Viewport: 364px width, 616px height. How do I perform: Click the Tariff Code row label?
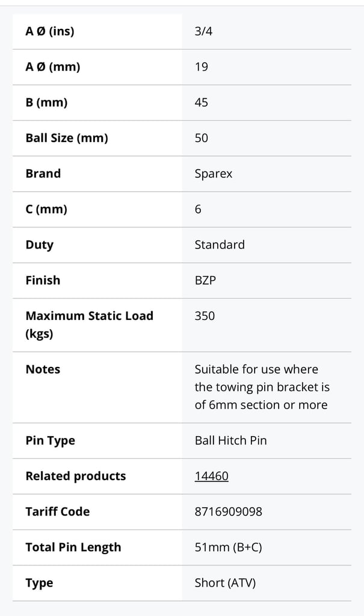(57, 511)
